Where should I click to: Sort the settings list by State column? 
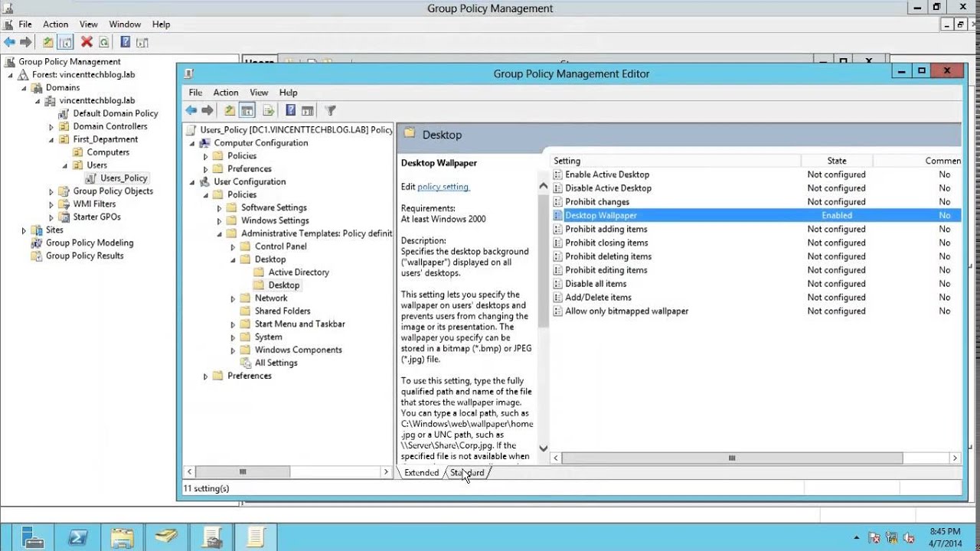tap(836, 161)
